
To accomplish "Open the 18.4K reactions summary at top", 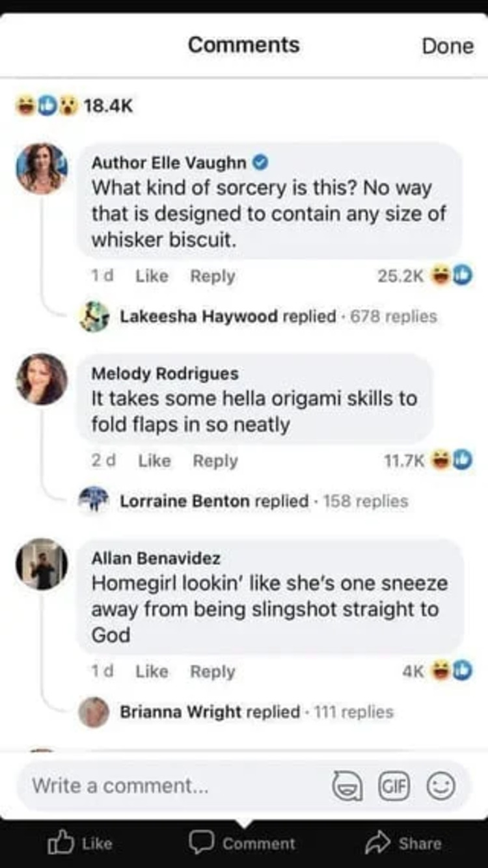I will click(75, 106).
